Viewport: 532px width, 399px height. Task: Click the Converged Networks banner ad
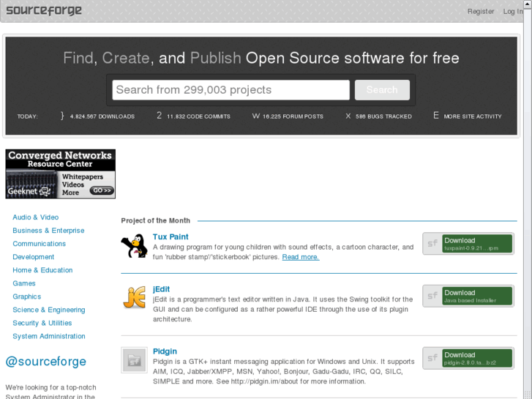[60, 174]
